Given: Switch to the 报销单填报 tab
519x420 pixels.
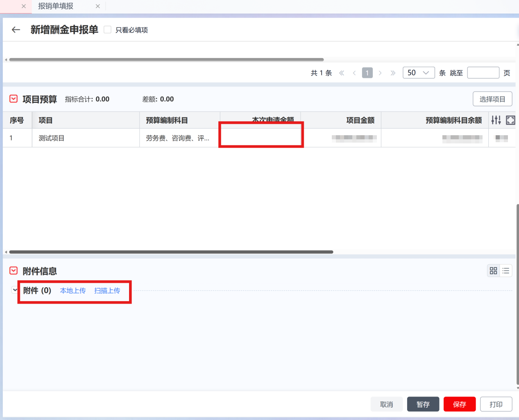Looking at the screenshot, I should tap(56, 6).
